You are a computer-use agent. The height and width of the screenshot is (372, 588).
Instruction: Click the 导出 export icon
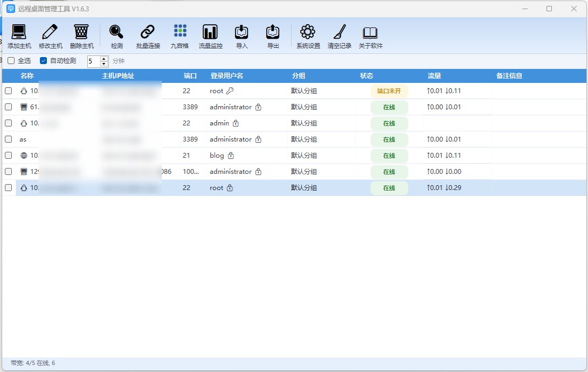click(x=273, y=36)
